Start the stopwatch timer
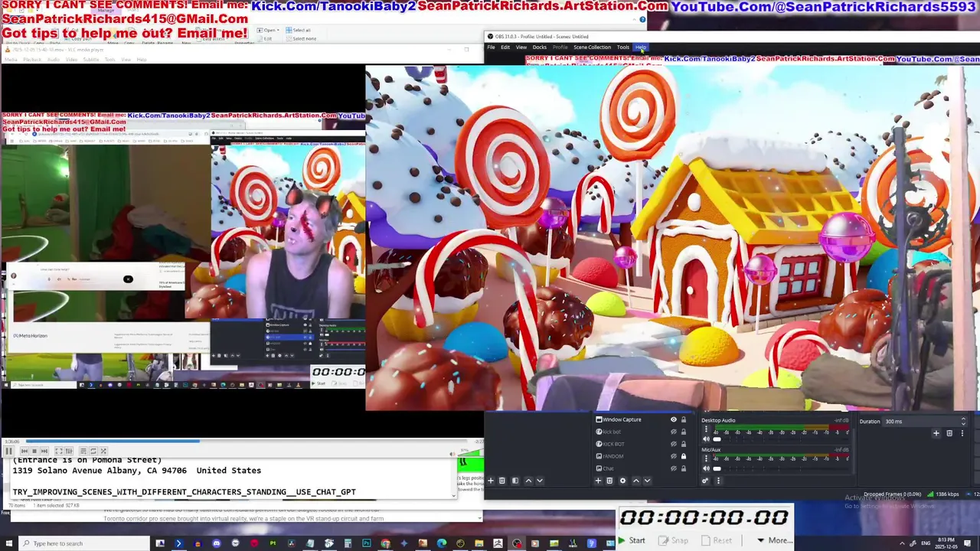This screenshot has width=980, height=551. tap(632, 540)
